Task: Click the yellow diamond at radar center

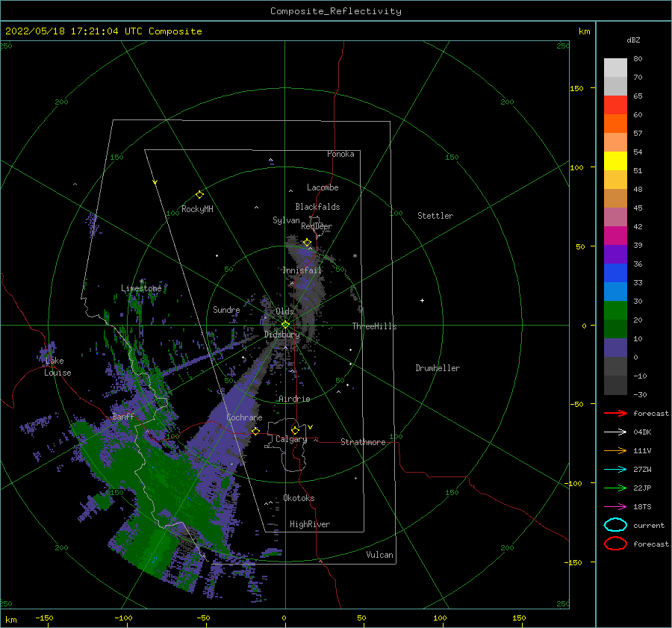Action: [285, 325]
